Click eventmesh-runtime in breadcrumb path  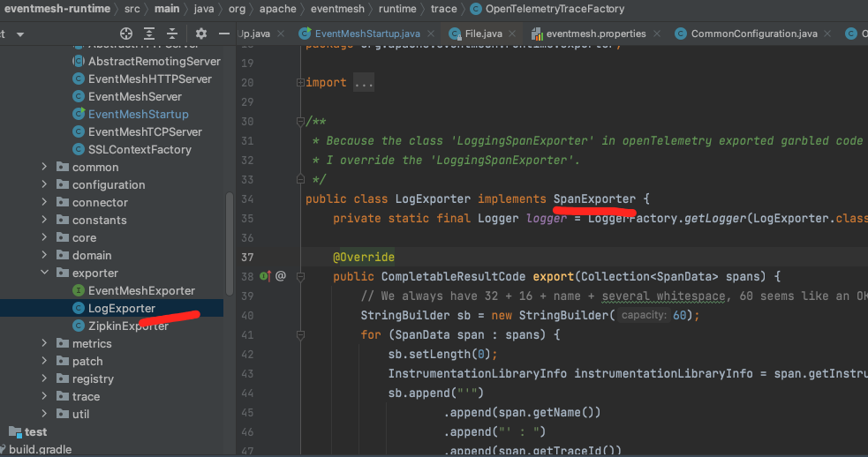(57, 9)
